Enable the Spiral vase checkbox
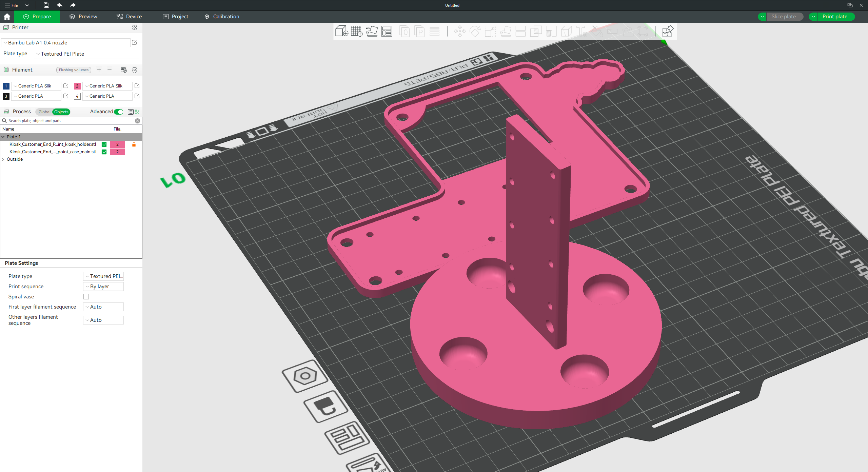This screenshot has width=868, height=472. [86, 297]
